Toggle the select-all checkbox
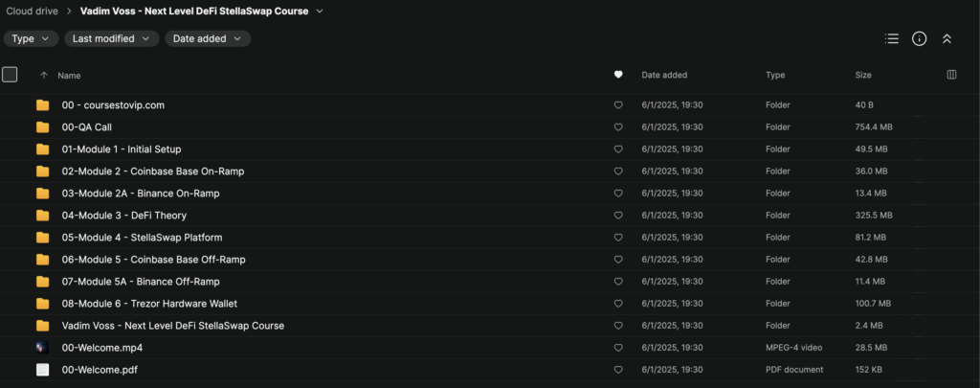The image size is (980, 388). [x=10, y=75]
